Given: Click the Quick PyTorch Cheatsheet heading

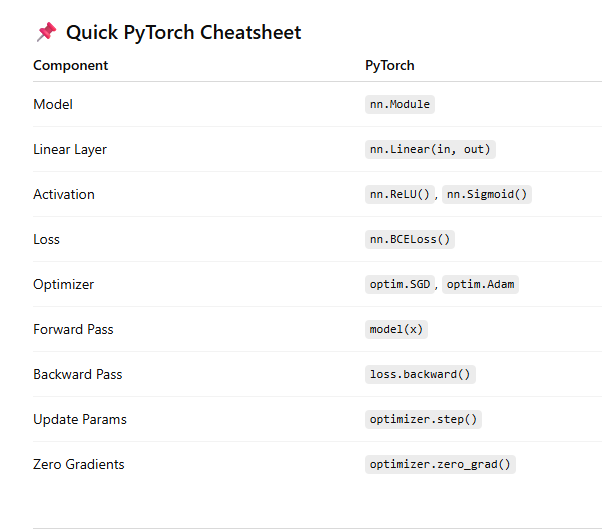Looking at the screenshot, I should coord(183,33).
